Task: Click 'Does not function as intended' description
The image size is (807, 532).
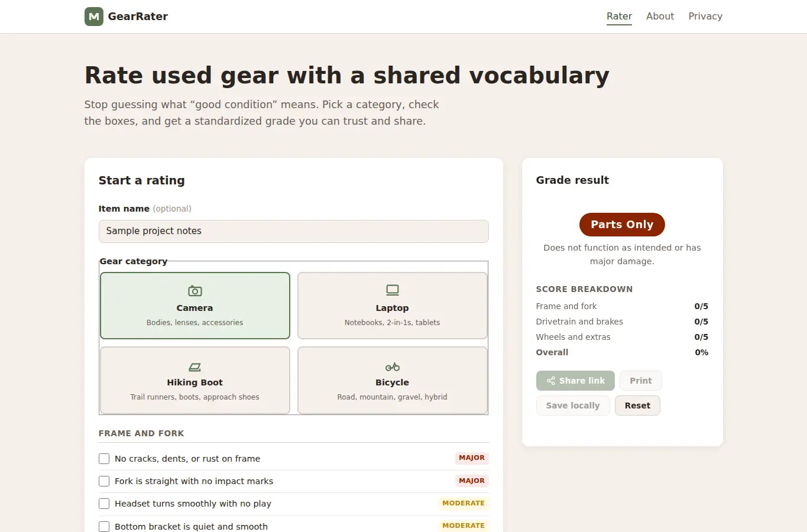Action: pyautogui.click(x=622, y=254)
